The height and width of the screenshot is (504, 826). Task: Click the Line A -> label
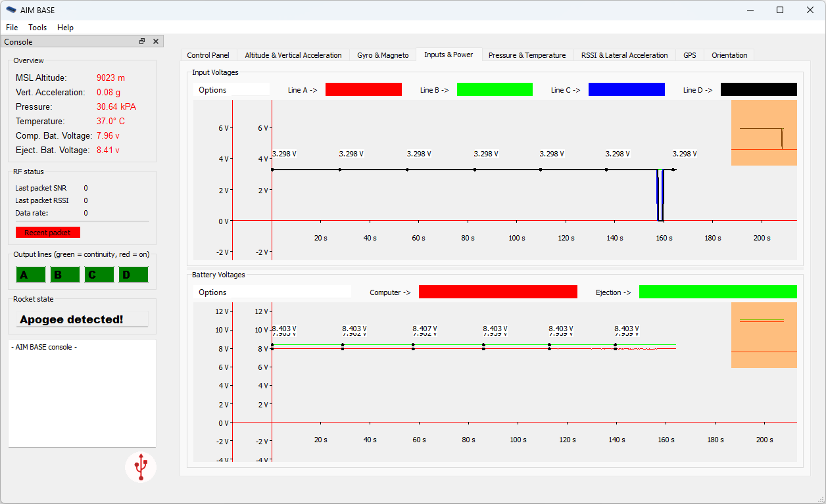click(x=303, y=90)
